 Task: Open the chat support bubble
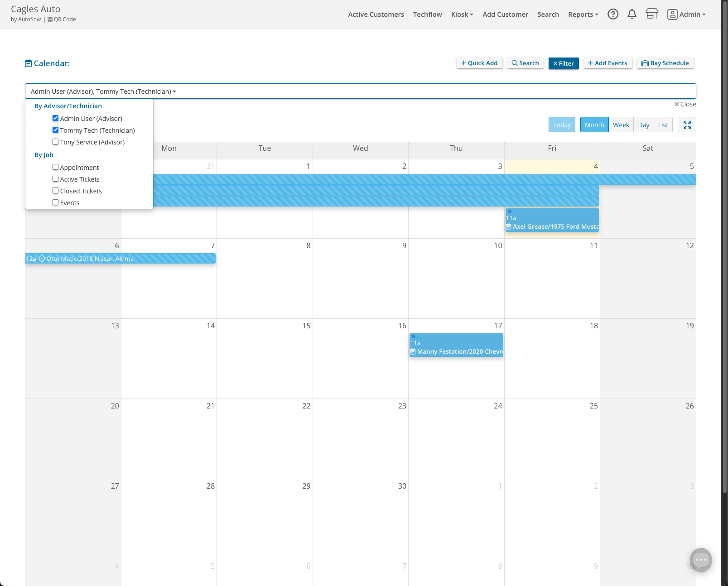coord(701,560)
